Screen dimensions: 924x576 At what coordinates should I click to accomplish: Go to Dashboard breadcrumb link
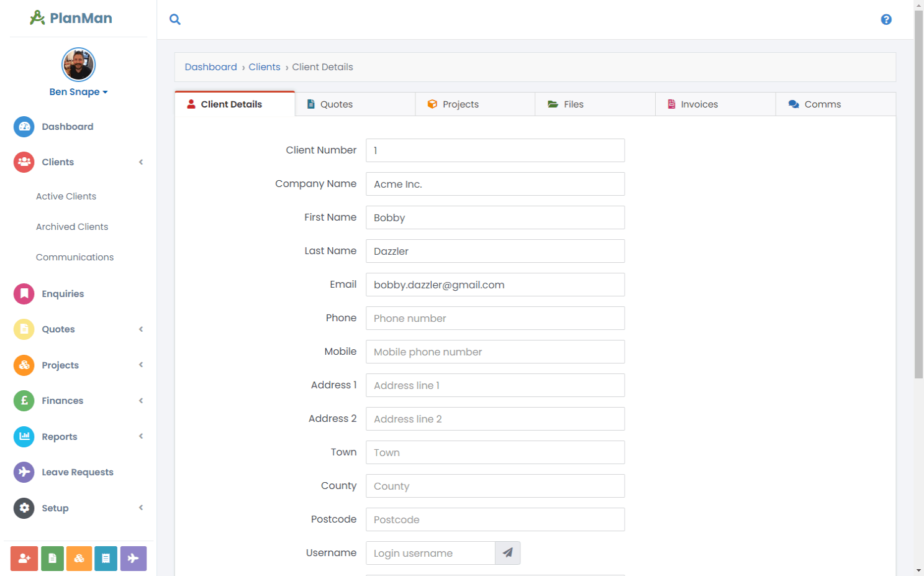pyautogui.click(x=211, y=67)
